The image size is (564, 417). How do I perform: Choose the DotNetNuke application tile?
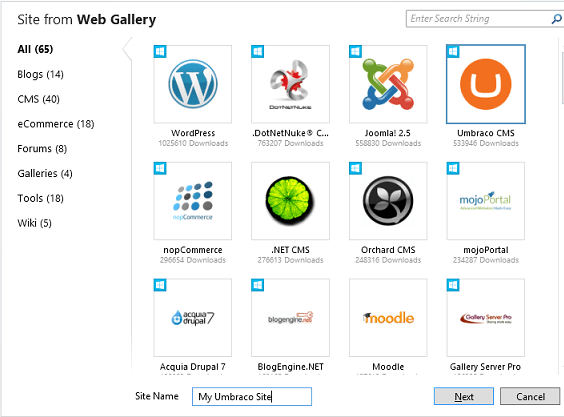pyautogui.click(x=290, y=84)
